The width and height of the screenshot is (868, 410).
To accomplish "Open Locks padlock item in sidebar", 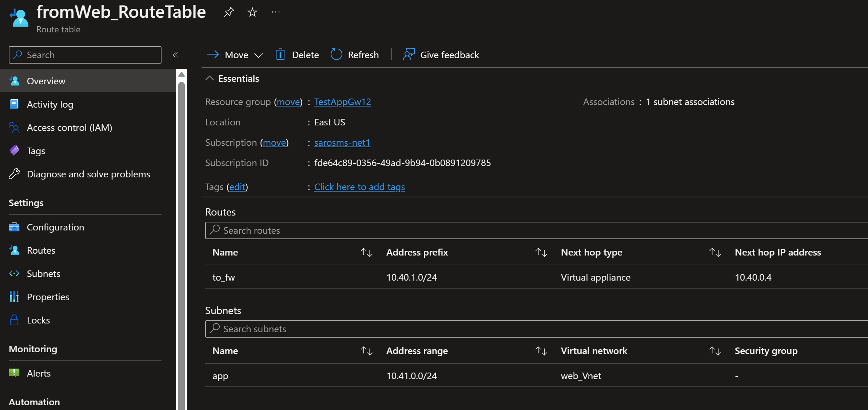I will click(x=38, y=320).
